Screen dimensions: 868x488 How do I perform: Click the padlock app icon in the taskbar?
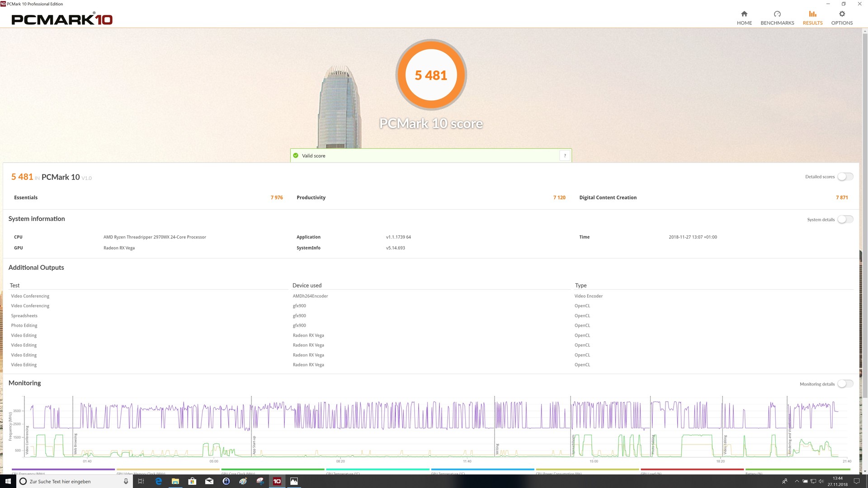(226, 481)
